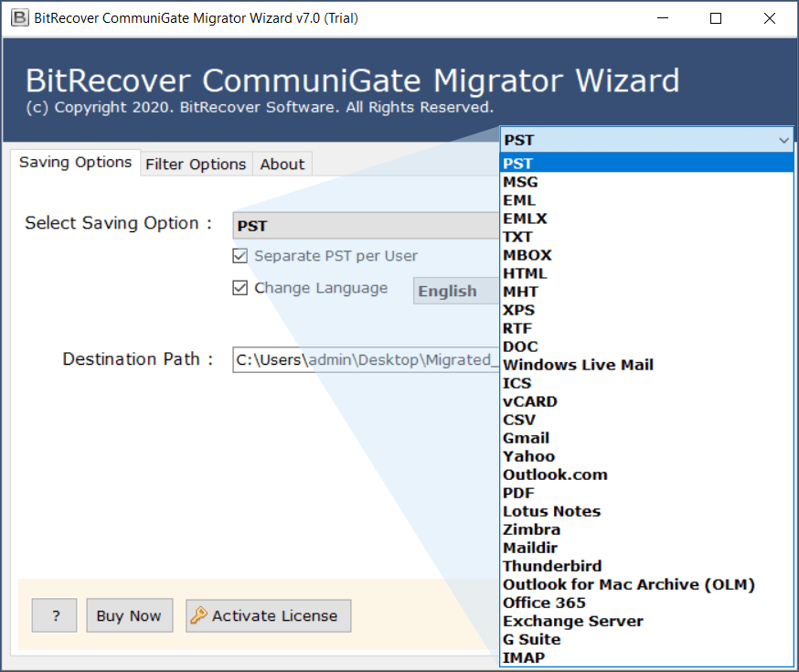The height and width of the screenshot is (672, 799).
Task: Click the Activate License button
Action: coord(269,615)
